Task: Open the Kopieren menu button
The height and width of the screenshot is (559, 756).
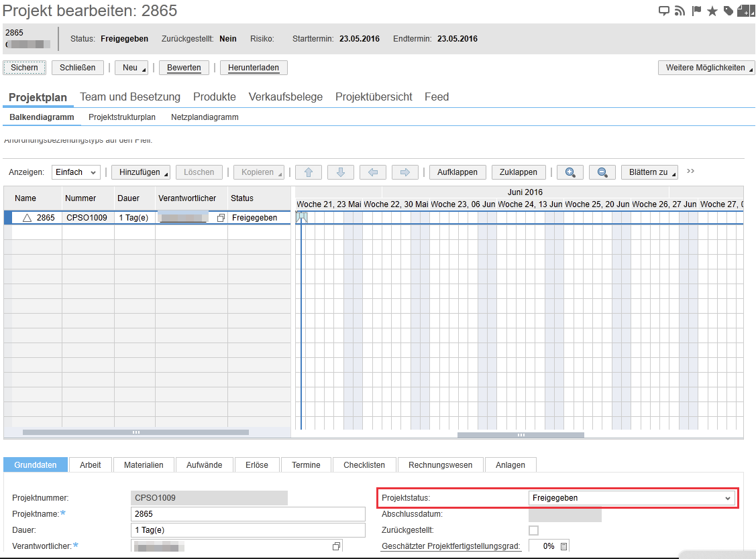Action: pos(259,172)
